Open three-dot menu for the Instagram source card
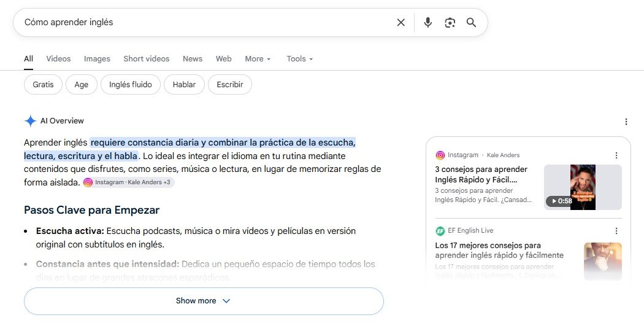The width and height of the screenshot is (644, 323). click(616, 155)
